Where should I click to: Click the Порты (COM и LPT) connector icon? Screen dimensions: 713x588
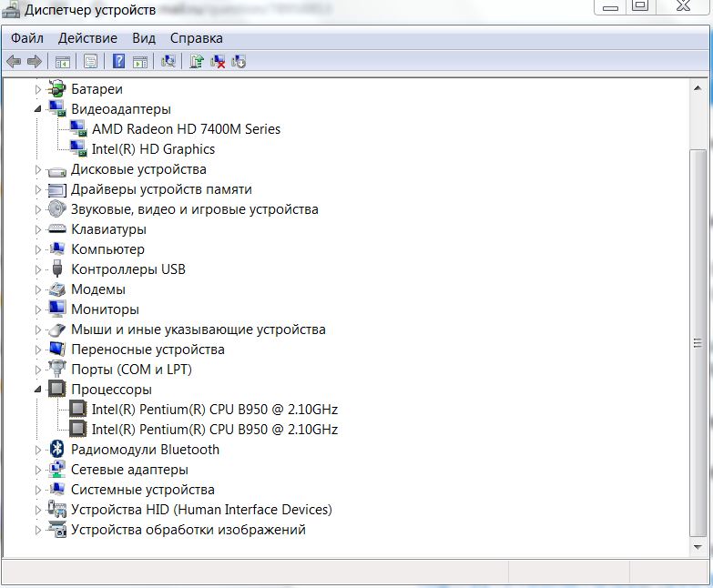click(x=56, y=369)
